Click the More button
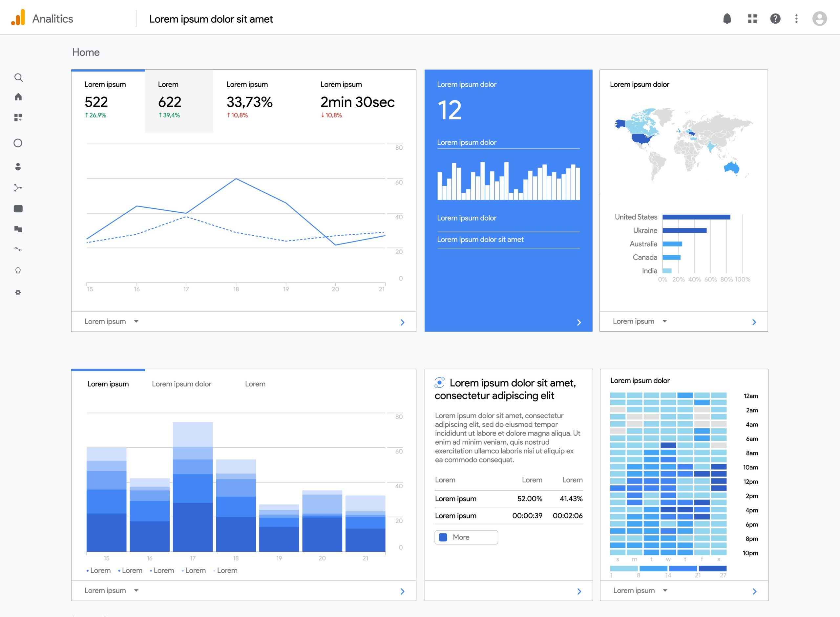 pos(466,537)
